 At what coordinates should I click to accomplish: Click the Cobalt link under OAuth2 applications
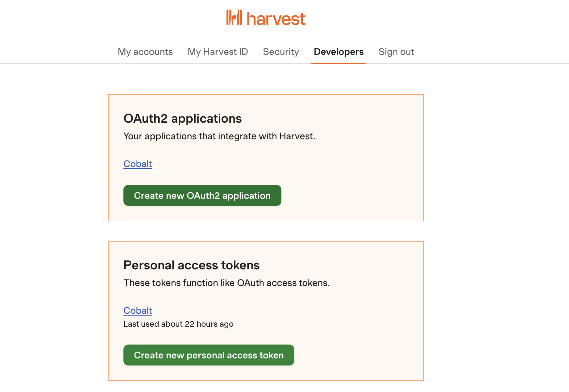pos(137,164)
